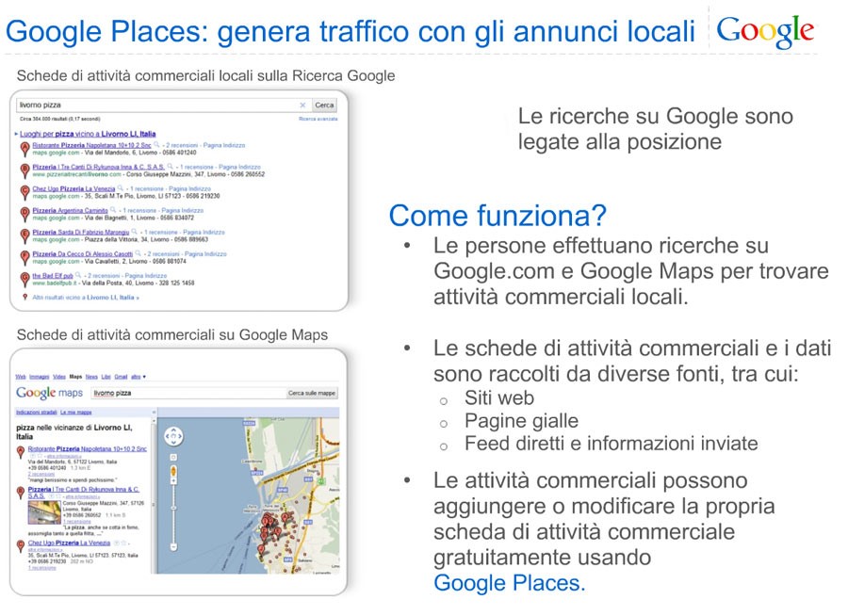
Task: Select the Video tab in top bar
Action: (x=59, y=377)
